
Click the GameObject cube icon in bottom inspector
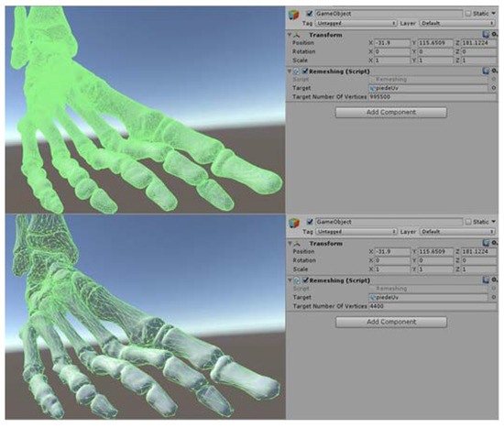[293, 223]
